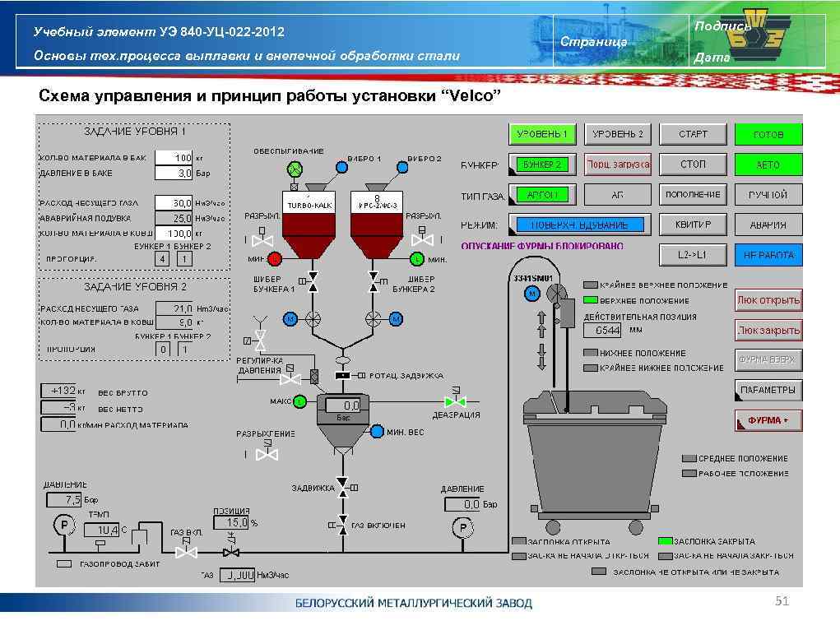Click green МИН. level indicator of bunker 2

click(417, 259)
